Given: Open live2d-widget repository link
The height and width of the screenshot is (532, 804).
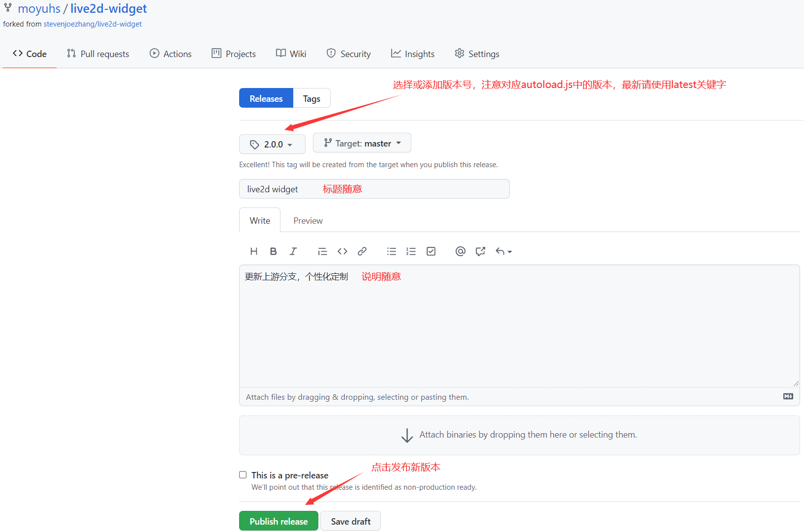Looking at the screenshot, I should coord(109,9).
